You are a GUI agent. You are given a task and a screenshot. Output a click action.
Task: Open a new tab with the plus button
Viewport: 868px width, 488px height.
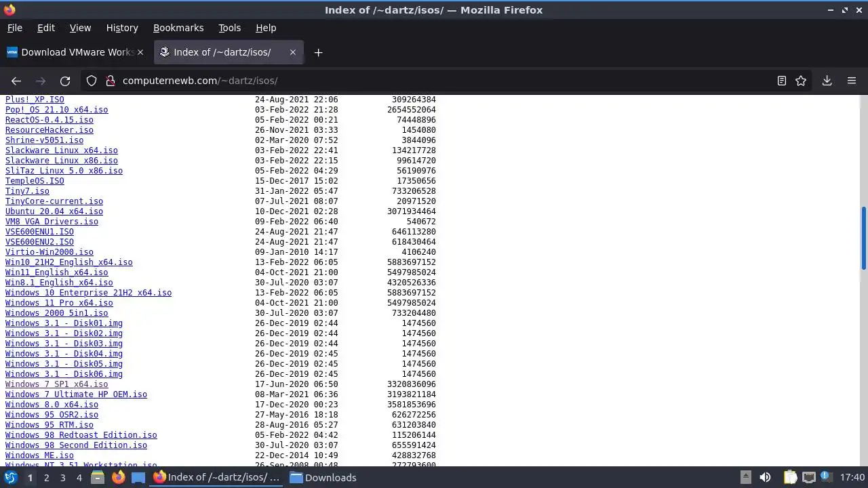(318, 52)
